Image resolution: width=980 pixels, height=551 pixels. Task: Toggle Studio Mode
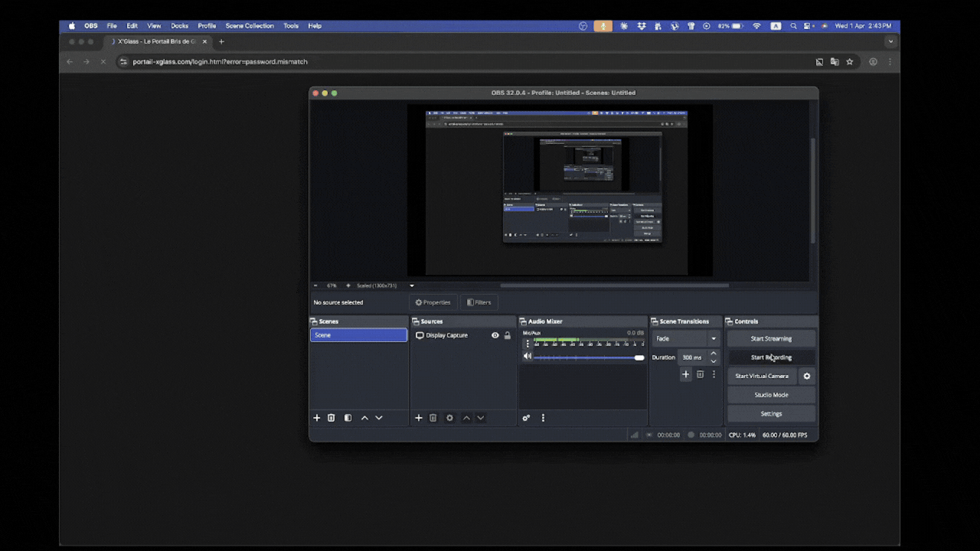[x=771, y=395]
